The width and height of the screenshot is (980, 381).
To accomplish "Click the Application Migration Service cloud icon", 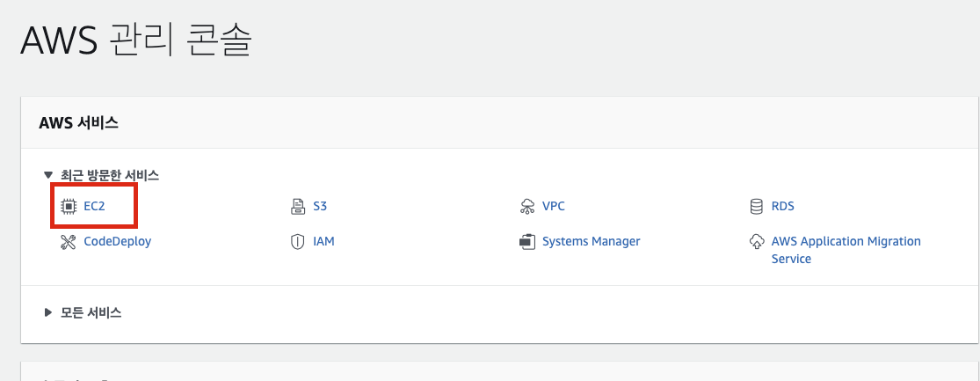I will 756,241.
